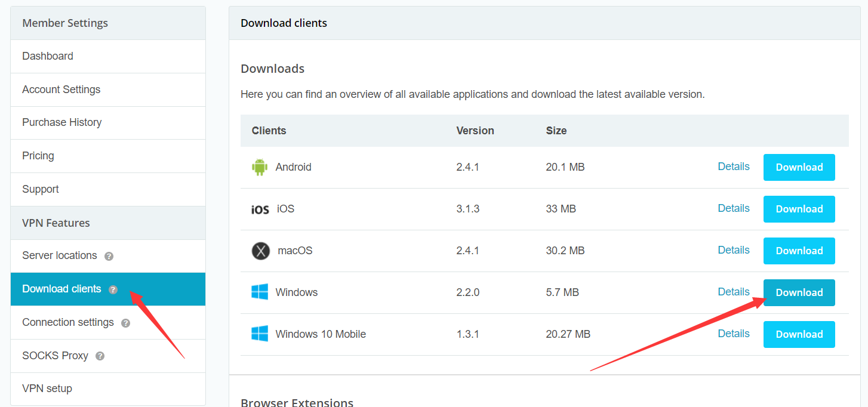View Details for the iOS client

[x=734, y=208]
